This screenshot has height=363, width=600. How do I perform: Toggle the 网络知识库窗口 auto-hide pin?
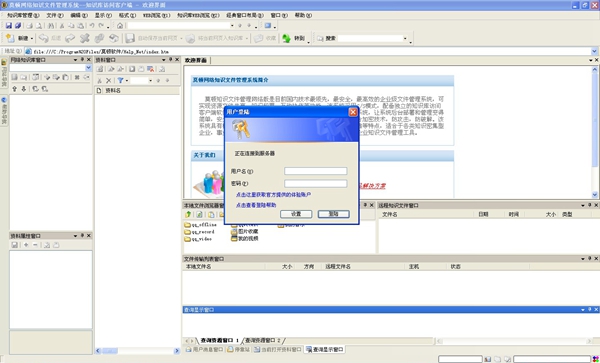click(x=82, y=60)
